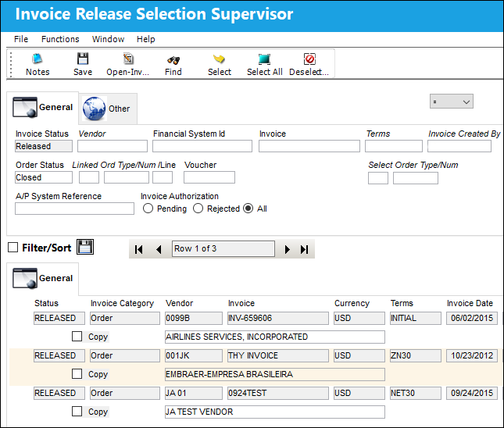Click vendor code JA 01
The width and height of the screenshot is (504, 428).
tap(194, 393)
